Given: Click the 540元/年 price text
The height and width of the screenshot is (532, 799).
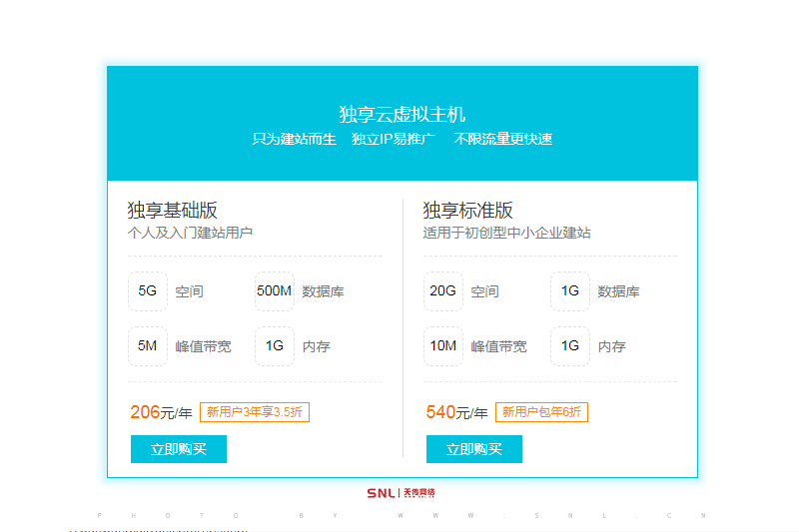Looking at the screenshot, I should 456,412.
